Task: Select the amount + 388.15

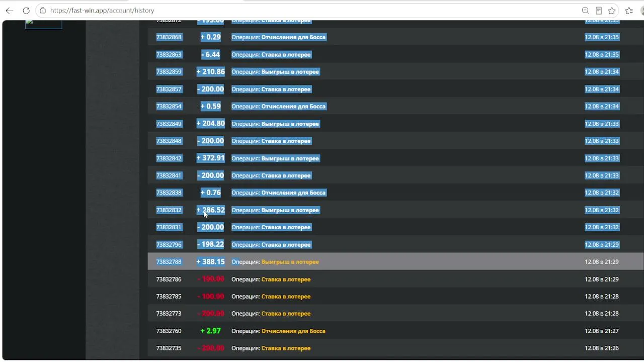Action: [211, 262]
